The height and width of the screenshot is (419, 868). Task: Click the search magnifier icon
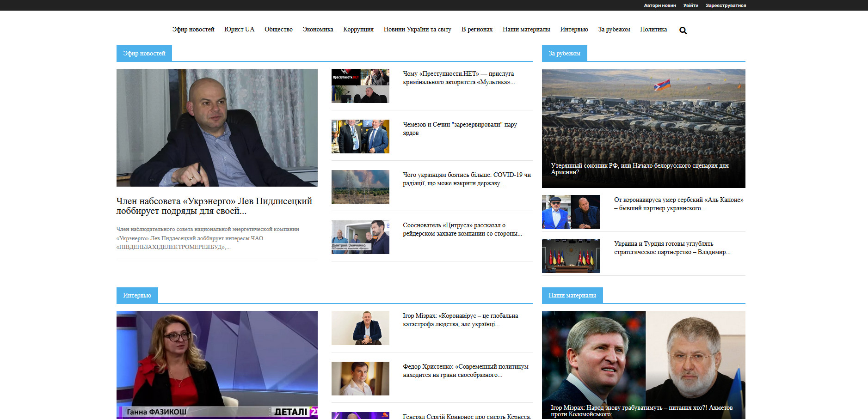pos(683,30)
